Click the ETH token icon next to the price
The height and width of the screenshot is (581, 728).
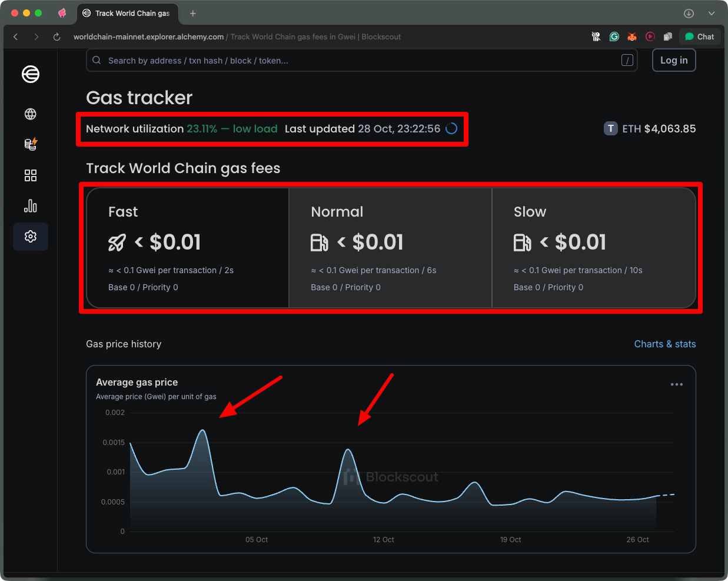[x=610, y=128]
